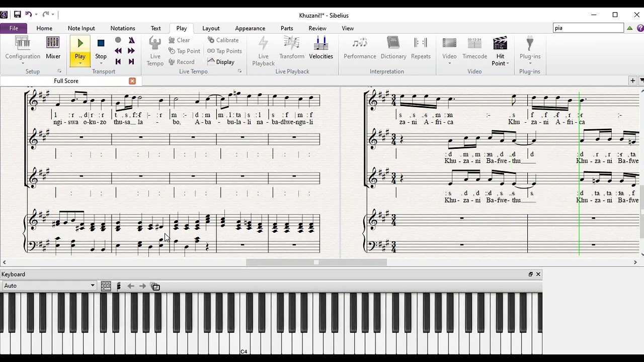Open Performance settings
644x362 pixels.
point(360,49)
